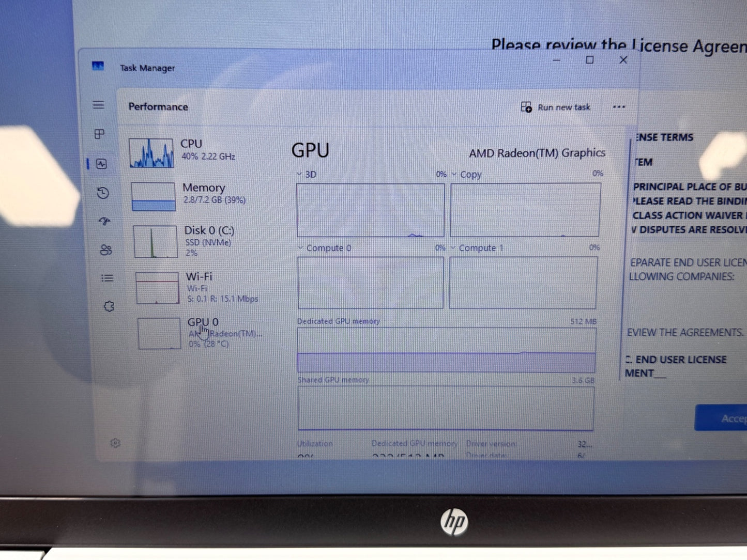Open the Startup apps page icon
Viewport: 747px width, 560px height.
tap(104, 222)
